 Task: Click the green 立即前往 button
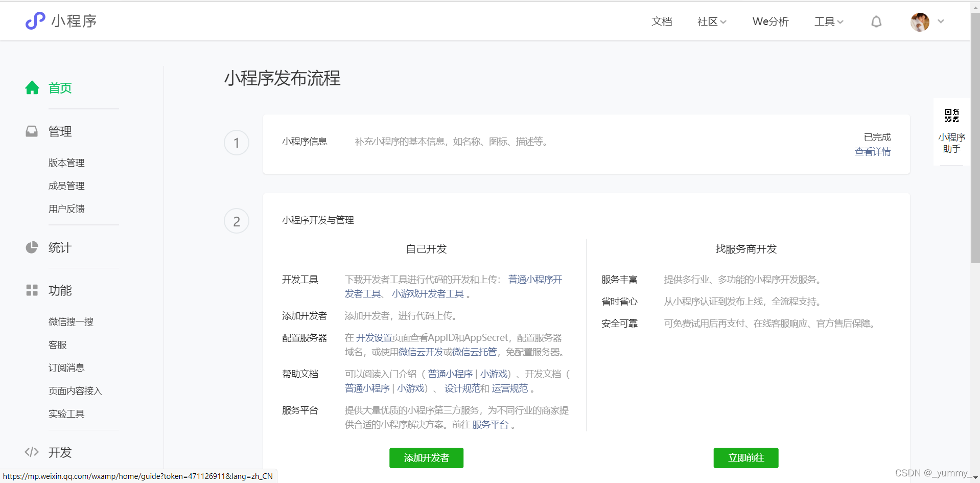point(746,458)
